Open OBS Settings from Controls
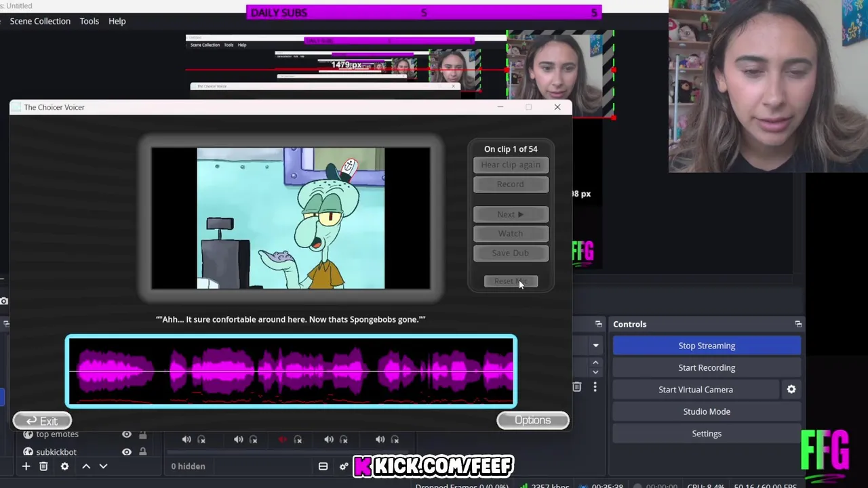 point(707,434)
